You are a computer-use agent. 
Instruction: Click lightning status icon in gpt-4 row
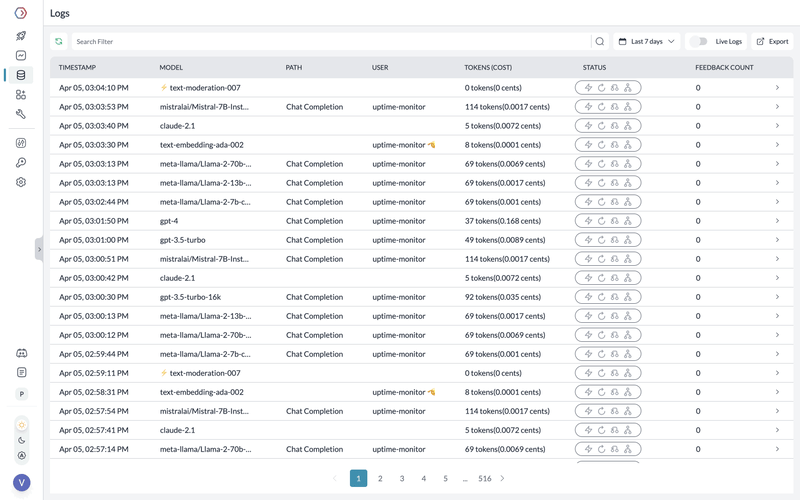point(588,221)
